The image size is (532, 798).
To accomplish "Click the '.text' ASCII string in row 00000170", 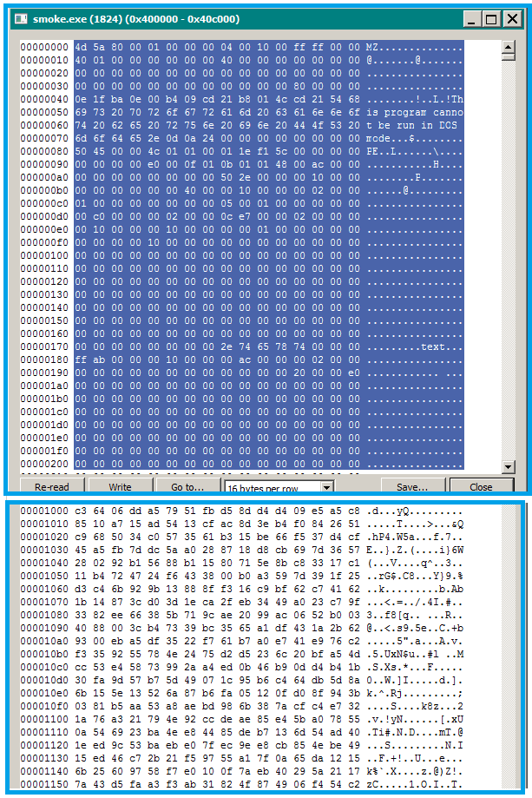I will [432, 346].
